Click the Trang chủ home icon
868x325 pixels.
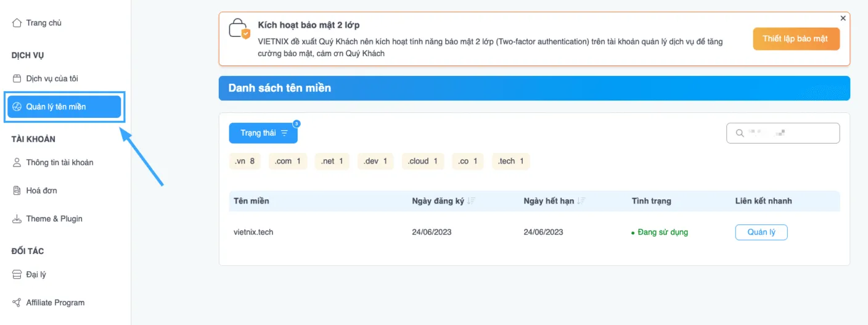pyautogui.click(x=17, y=23)
